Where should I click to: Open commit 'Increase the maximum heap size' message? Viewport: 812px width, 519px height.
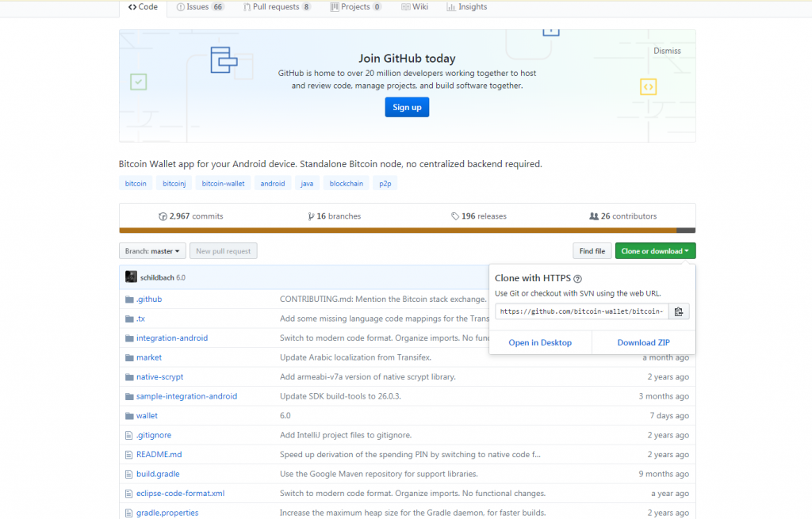[412, 513]
